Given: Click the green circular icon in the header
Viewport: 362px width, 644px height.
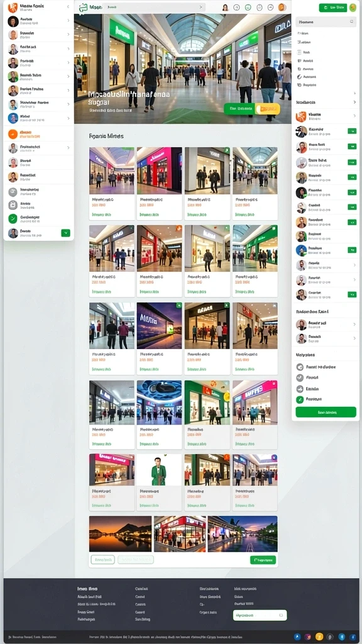Looking at the screenshot, I should point(248,8).
